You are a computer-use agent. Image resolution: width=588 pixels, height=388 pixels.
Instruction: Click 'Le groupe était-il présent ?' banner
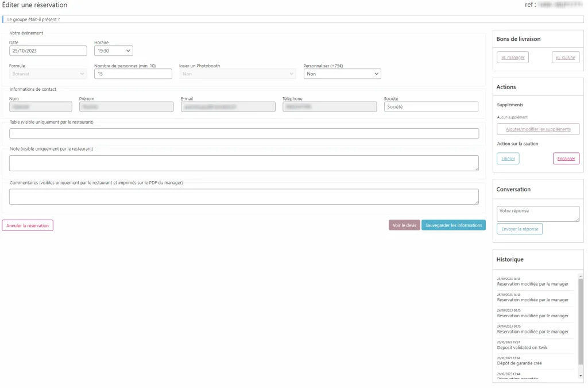(x=293, y=20)
